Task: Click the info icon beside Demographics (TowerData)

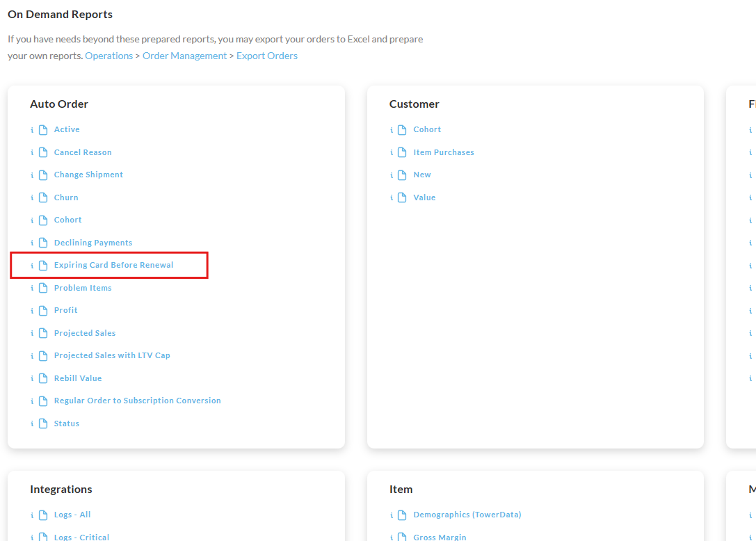Action: [x=392, y=515]
